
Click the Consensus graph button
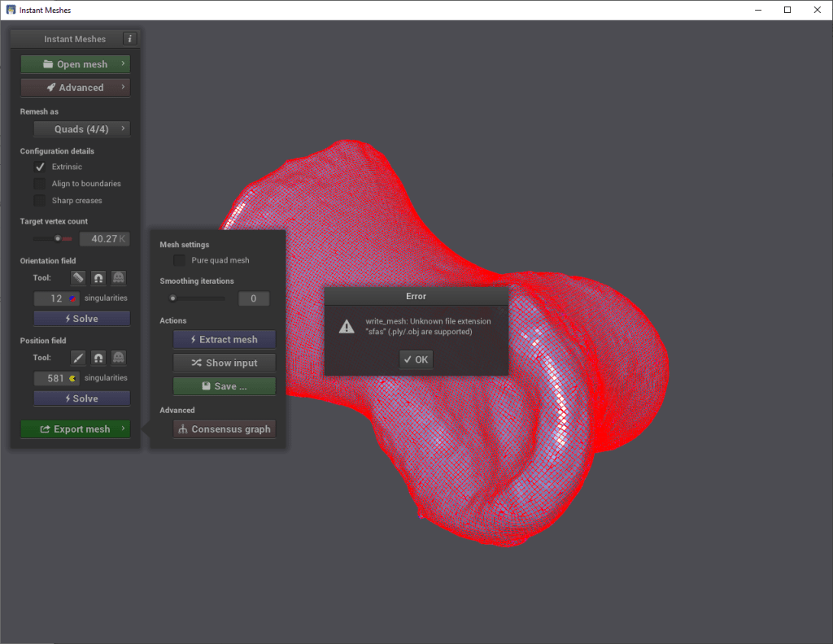tap(225, 429)
